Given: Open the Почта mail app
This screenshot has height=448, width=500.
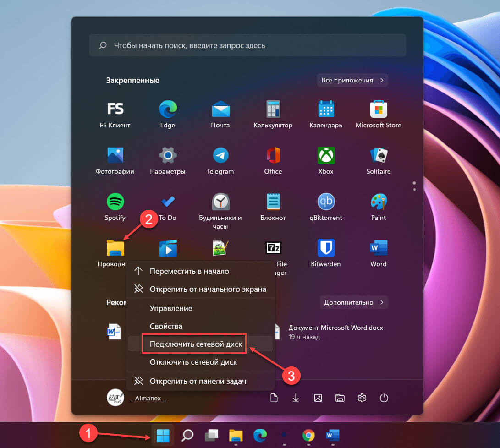Looking at the screenshot, I should pos(220,115).
